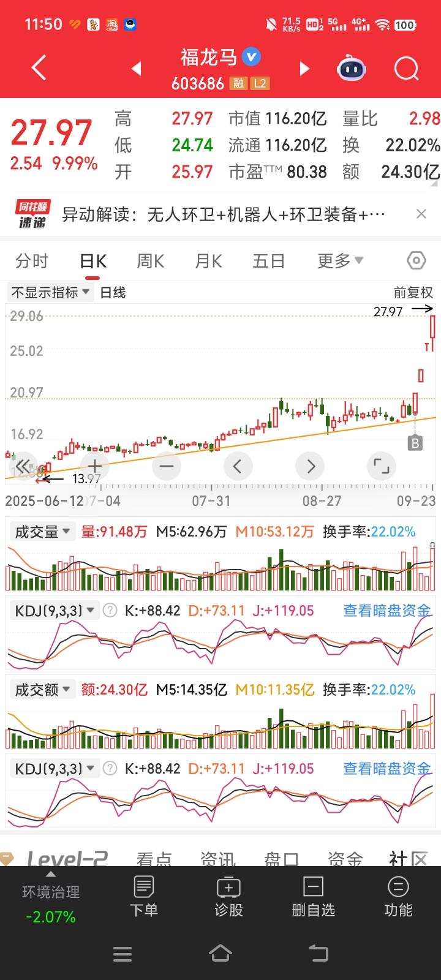Tap 市值 116.20亿 value

[277, 118]
